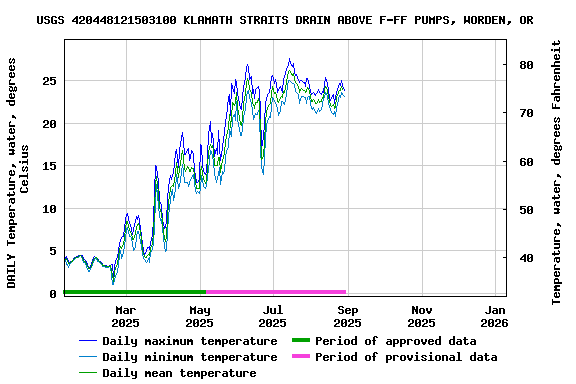Viewport: 576px width, 384px height.
Task: Click the 25 tick on Celsius axis
Action: (x=50, y=81)
